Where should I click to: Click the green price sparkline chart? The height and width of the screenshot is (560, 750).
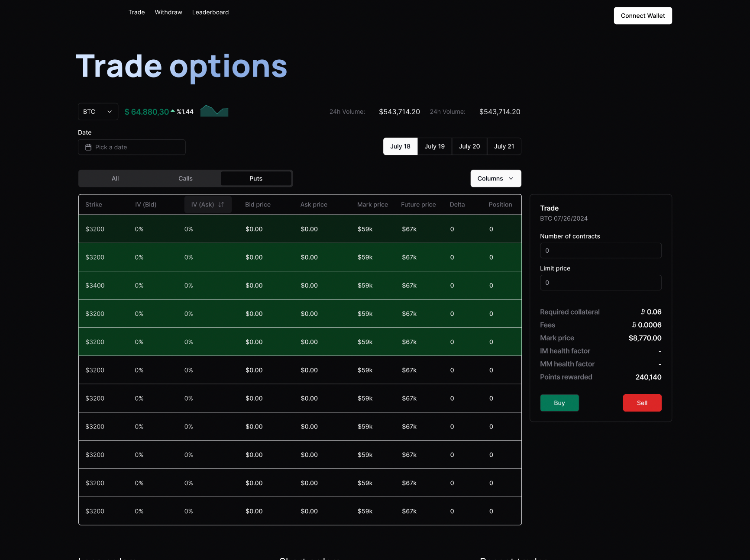(214, 111)
